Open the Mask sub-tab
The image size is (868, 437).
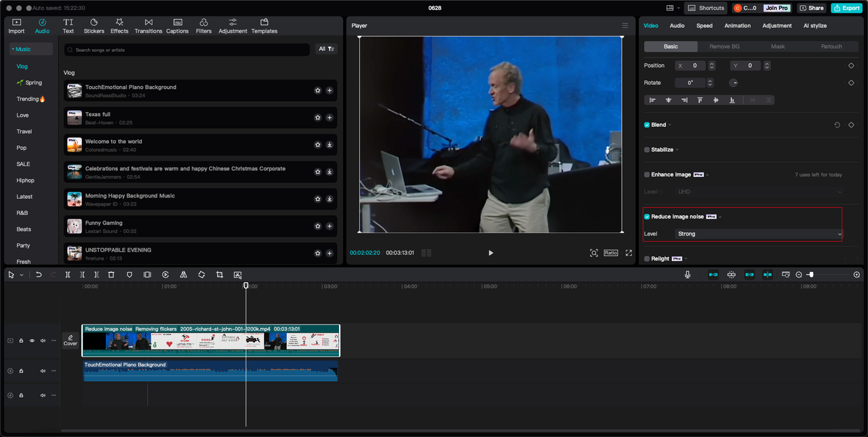pos(778,46)
